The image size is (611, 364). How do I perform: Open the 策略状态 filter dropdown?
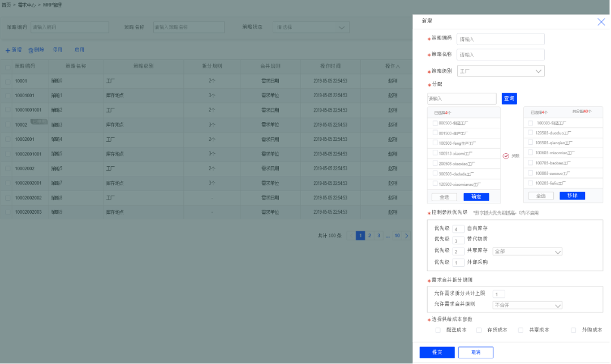tap(311, 27)
